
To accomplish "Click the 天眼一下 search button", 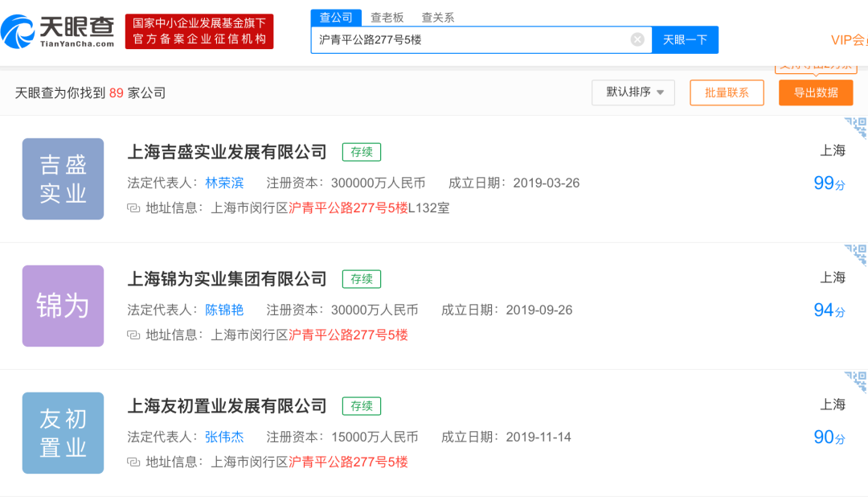I will point(685,40).
